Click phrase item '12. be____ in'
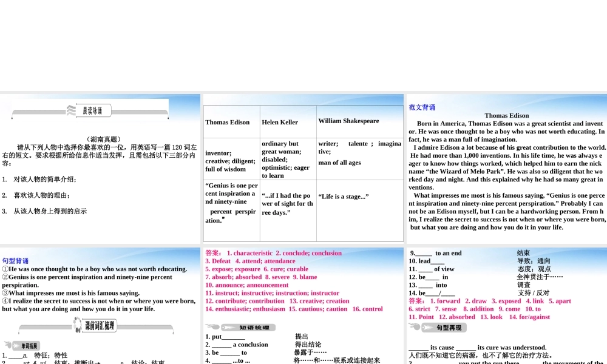Viewport: 607px width, 364px height. click(428, 277)
